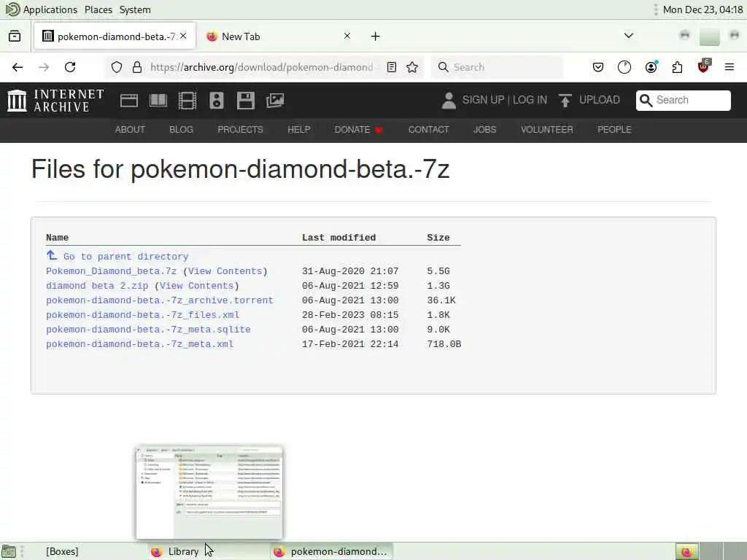
Task: Open VOLUNTEER in the archive navigation bar
Action: (547, 130)
